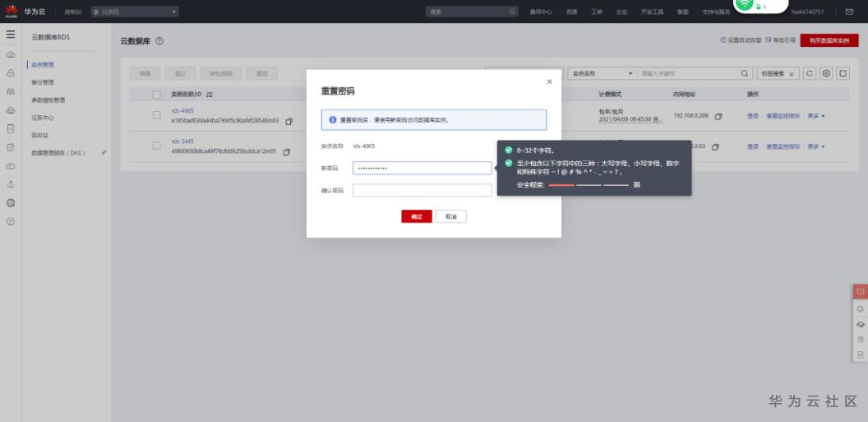
Task: Open 备案 in top navigation
Action: (682, 12)
